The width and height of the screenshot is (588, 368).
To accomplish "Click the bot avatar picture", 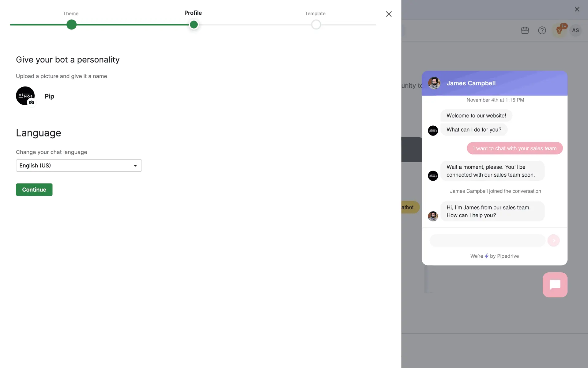I will tap(24, 94).
